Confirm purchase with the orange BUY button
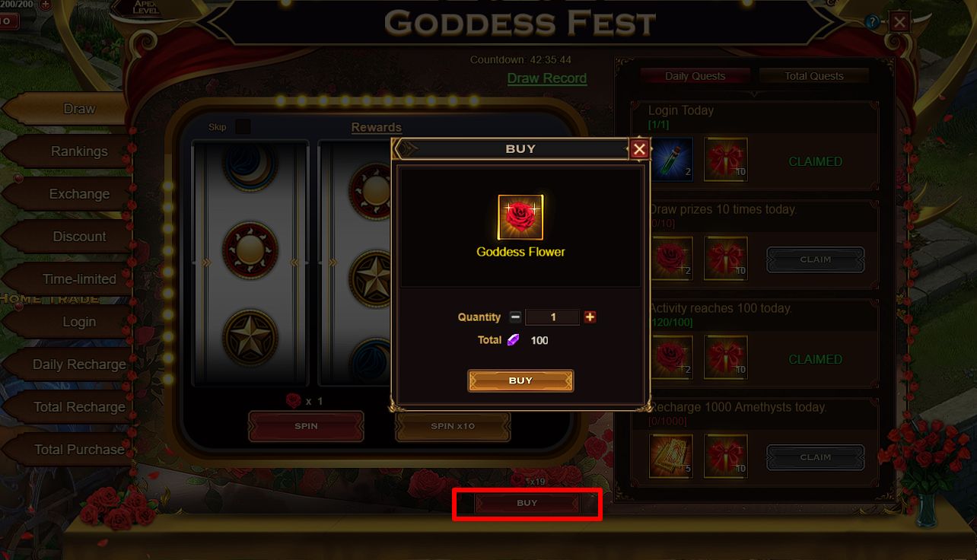The width and height of the screenshot is (977, 560). coord(520,380)
